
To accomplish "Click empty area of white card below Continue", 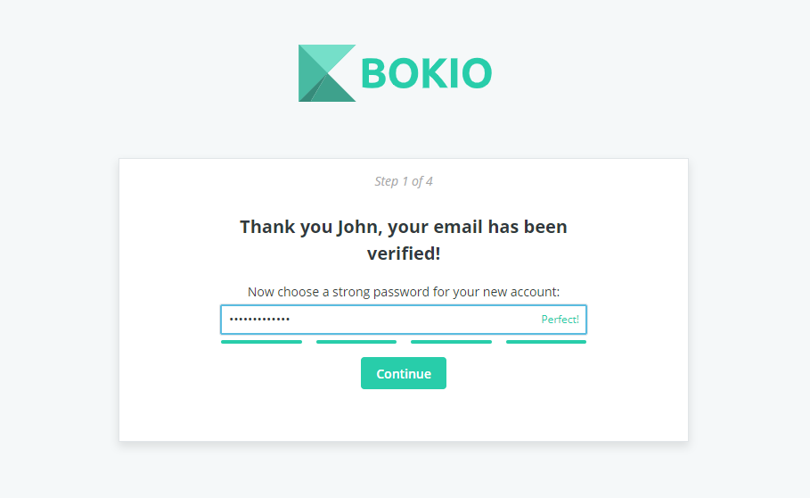I will tap(403, 416).
